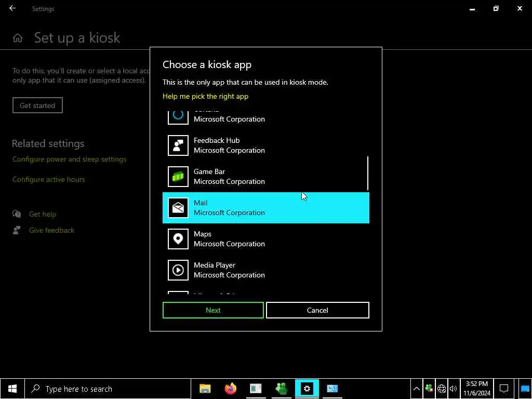The height and width of the screenshot is (399, 532).
Task: Open the network status tray icon
Action: tap(442, 389)
